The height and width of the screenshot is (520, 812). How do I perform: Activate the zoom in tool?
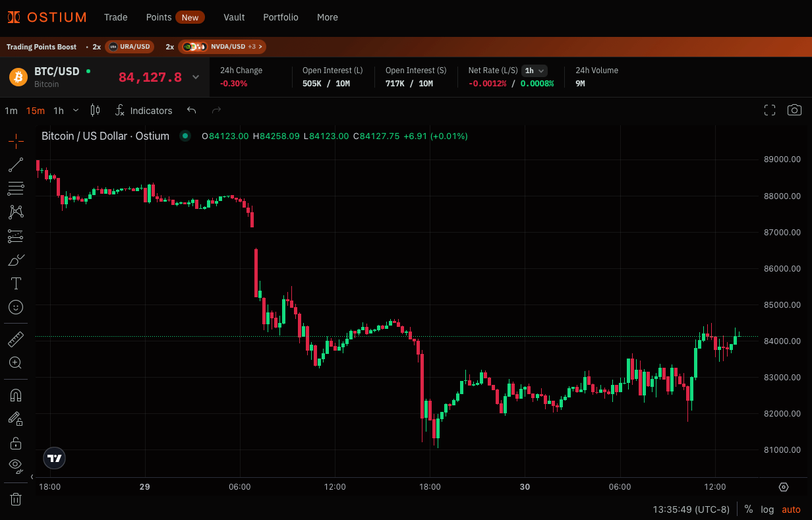16,363
